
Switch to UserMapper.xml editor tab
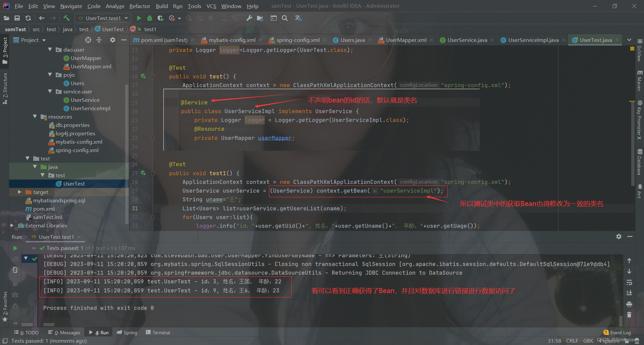[x=406, y=40]
